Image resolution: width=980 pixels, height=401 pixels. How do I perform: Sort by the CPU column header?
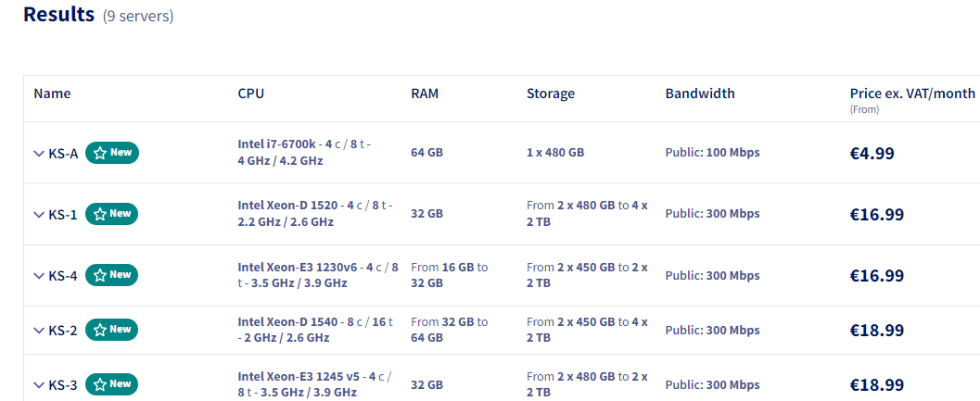[250, 94]
